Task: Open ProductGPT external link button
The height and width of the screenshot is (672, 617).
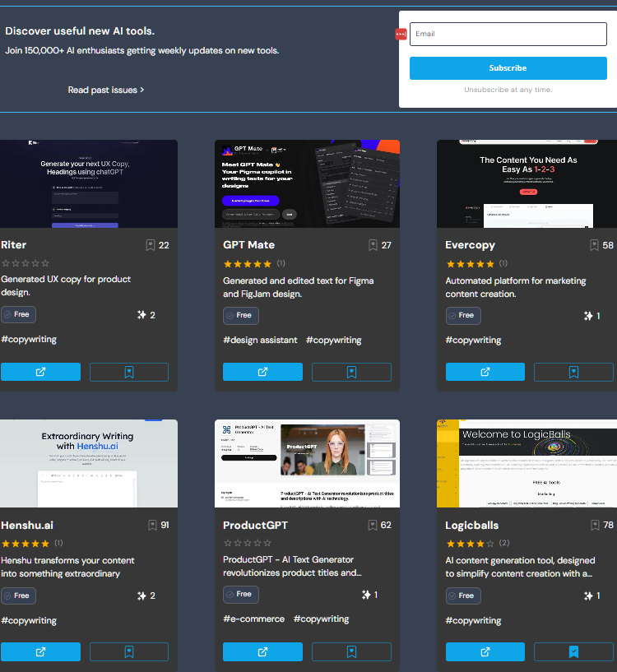Action: (262, 651)
